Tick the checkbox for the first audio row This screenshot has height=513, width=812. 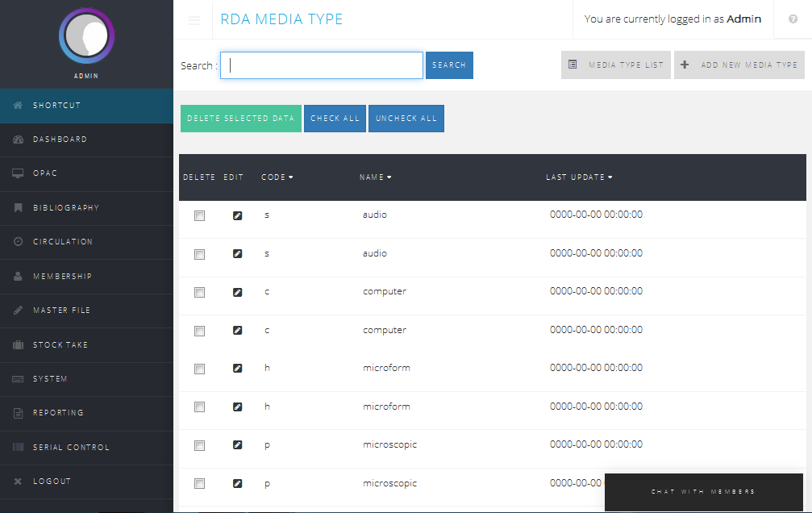[x=199, y=216]
